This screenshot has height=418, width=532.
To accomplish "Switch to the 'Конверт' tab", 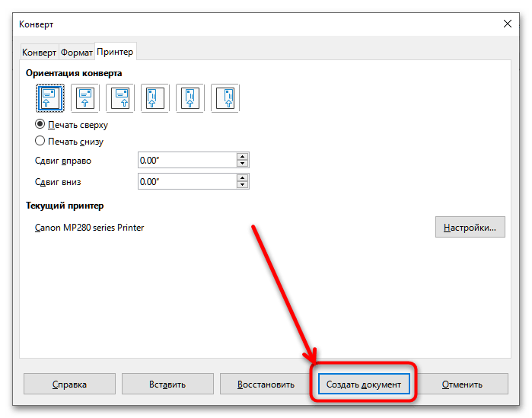I will click(39, 53).
